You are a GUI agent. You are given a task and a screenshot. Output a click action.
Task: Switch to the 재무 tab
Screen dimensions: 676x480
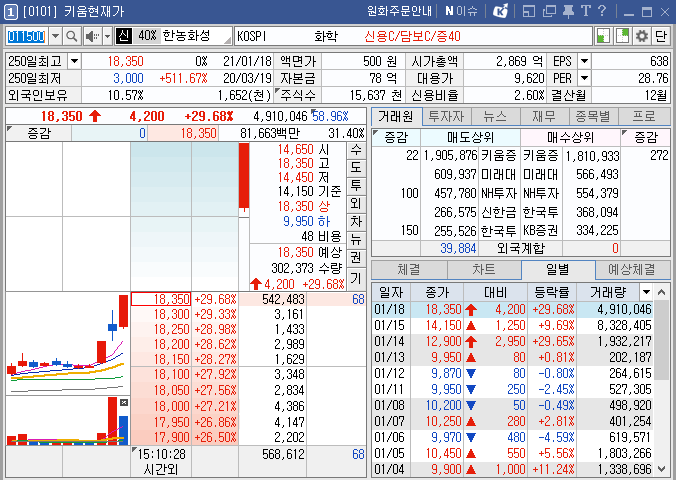coord(545,116)
